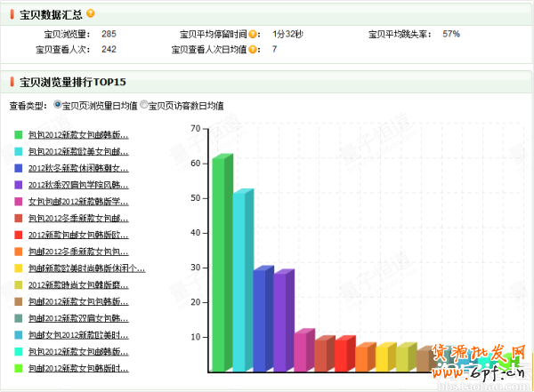Screen dimensions: 534x392
Task: Click help icon beside 宝贝数据汇总 title
Action: 90,14
